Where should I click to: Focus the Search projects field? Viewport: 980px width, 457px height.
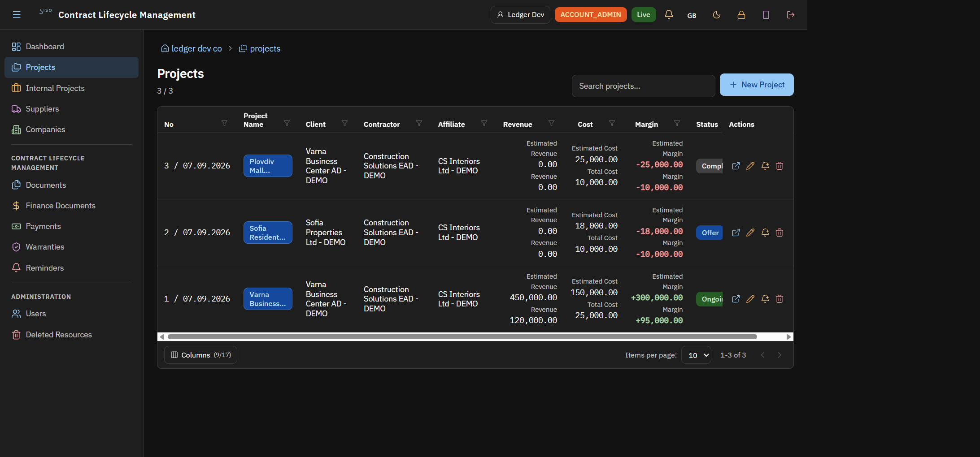644,86
